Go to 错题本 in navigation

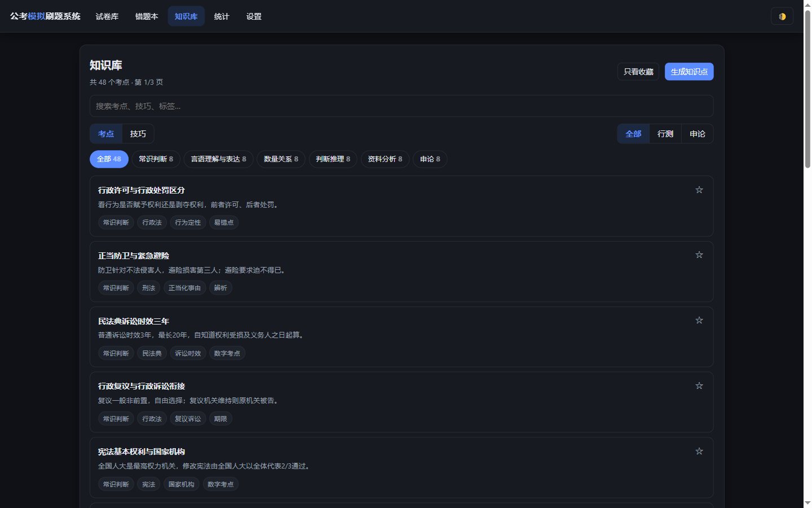[147, 16]
